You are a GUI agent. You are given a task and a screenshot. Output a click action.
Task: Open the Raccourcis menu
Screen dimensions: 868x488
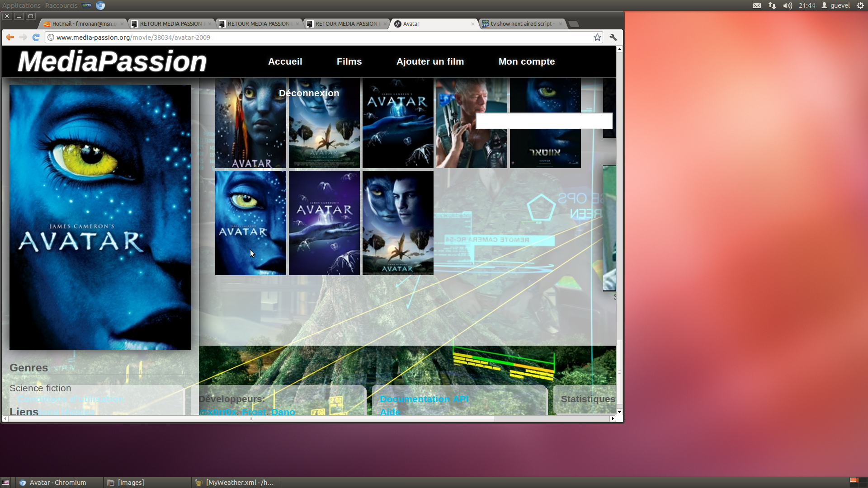pos(61,5)
